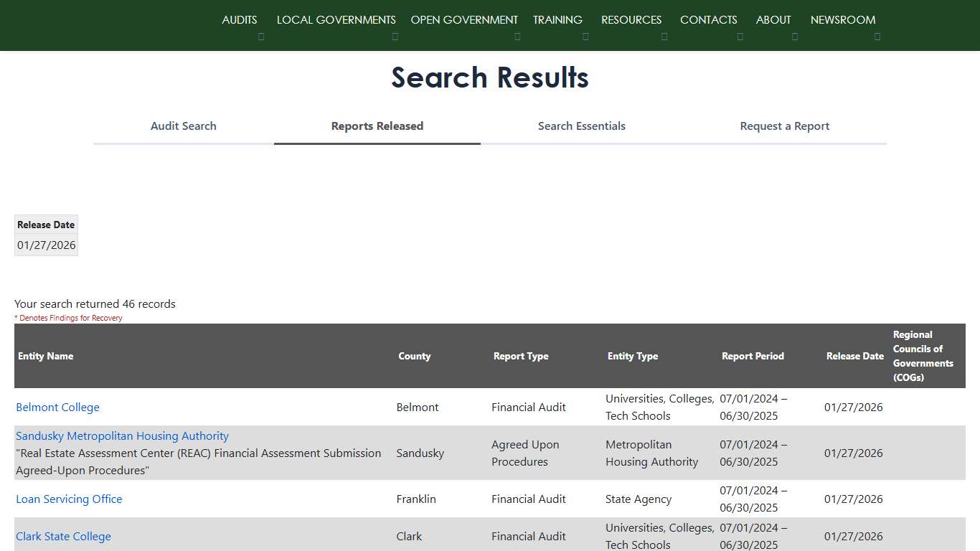Open the NEWSROOM menu
980x551 pixels.
[842, 19]
